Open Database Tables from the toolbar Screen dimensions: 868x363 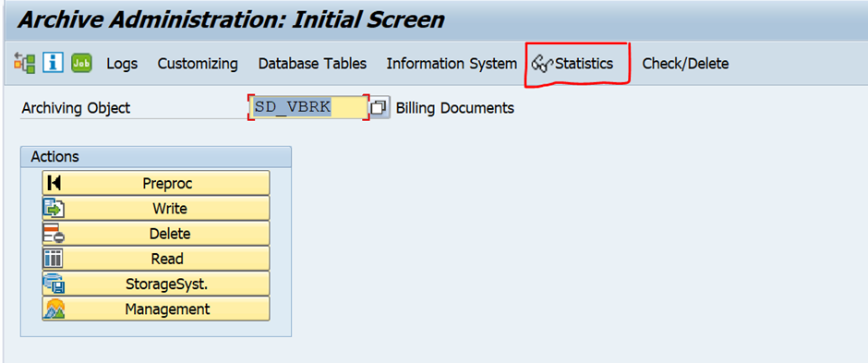(312, 64)
